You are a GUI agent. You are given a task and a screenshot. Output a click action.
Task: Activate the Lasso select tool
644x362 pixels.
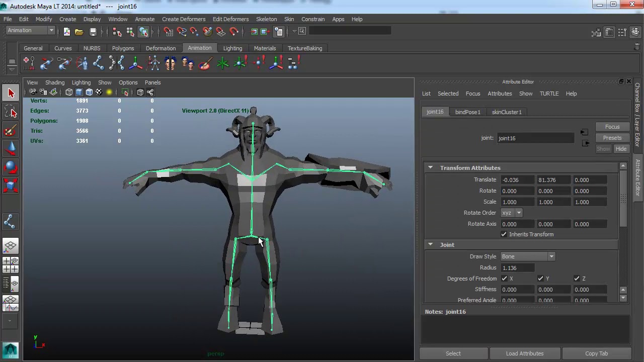coord(11,112)
